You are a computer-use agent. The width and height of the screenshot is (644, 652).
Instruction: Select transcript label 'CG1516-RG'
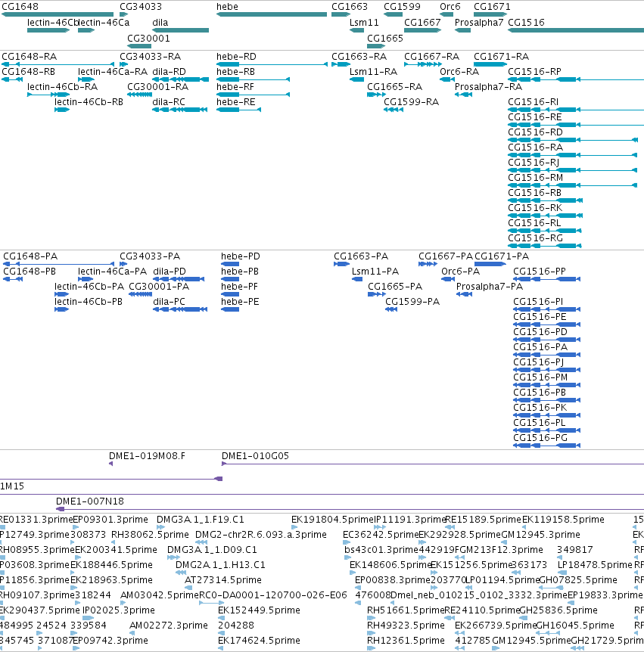point(536,238)
